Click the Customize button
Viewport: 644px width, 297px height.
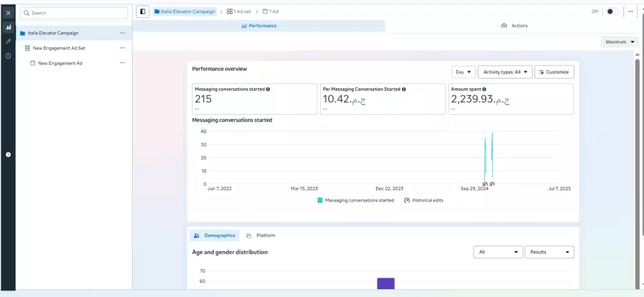(x=554, y=72)
